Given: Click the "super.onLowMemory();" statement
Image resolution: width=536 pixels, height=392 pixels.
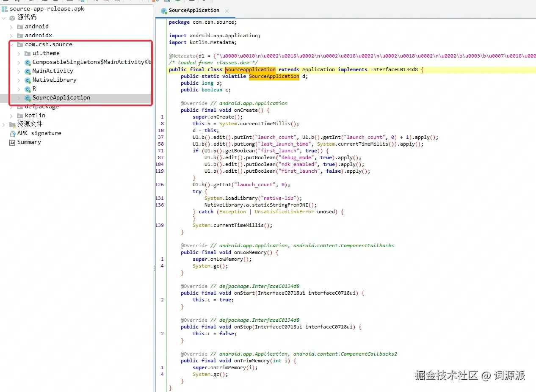Looking at the screenshot, I should 222,259.
